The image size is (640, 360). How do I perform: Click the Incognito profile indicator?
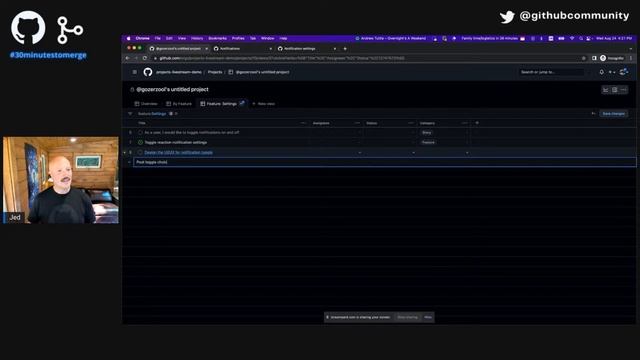(612, 58)
